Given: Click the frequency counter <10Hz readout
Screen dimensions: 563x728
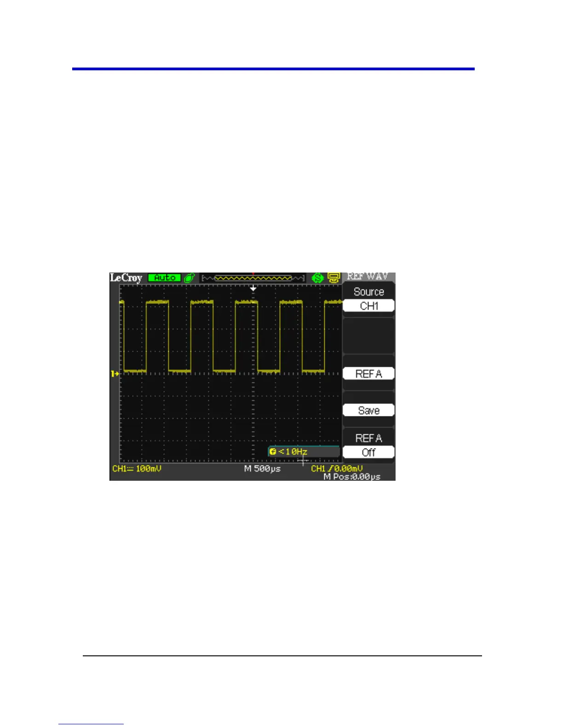Looking at the screenshot, I should (304, 451).
